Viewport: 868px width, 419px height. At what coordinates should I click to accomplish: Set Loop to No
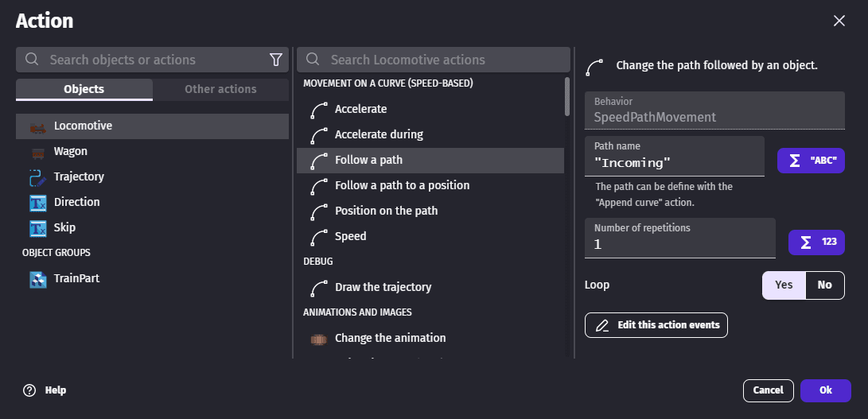[824, 285]
